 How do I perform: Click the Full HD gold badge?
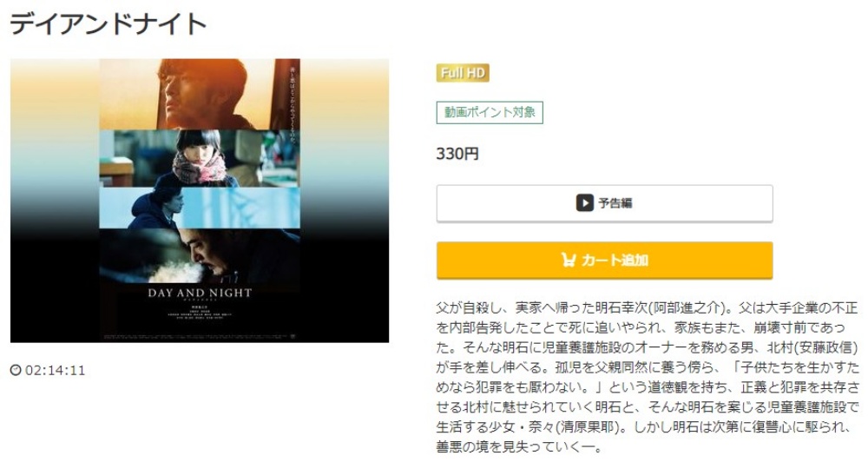(463, 73)
